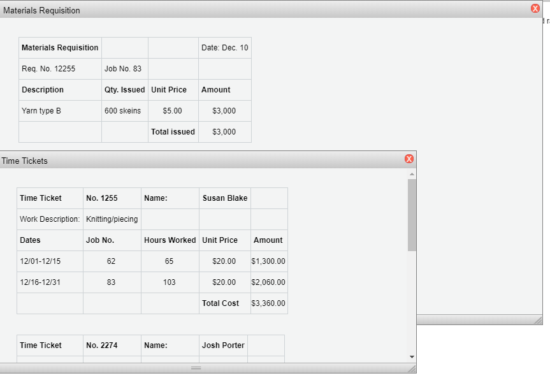Close the Time Tickets window
Viewport: 550px width, 392px height.
tap(409, 159)
